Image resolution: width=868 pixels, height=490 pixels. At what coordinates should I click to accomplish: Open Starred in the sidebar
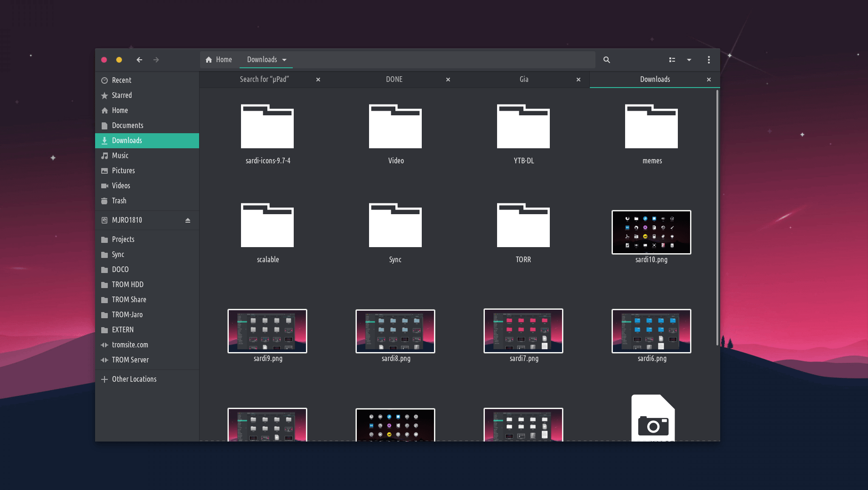point(121,95)
